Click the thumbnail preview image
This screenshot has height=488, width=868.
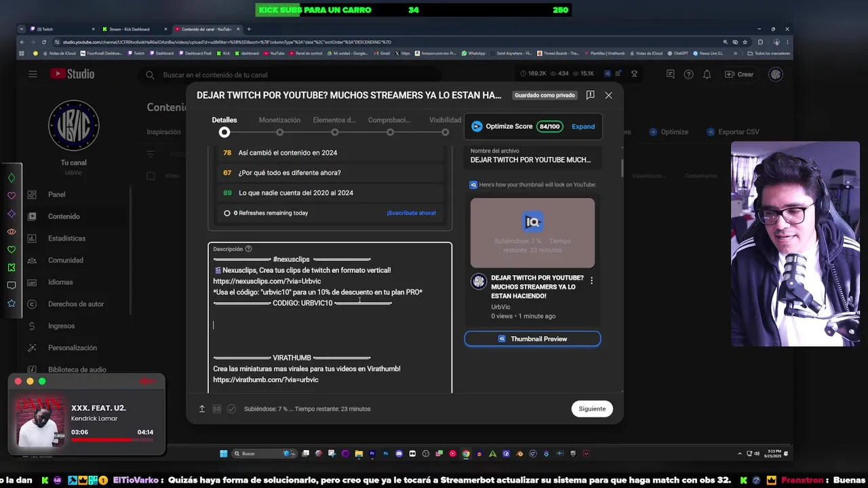(532, 232)
